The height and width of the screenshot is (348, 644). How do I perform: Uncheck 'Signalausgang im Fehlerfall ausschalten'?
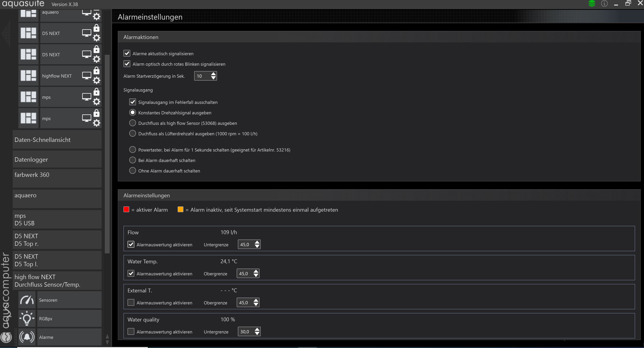pos(132,102)
